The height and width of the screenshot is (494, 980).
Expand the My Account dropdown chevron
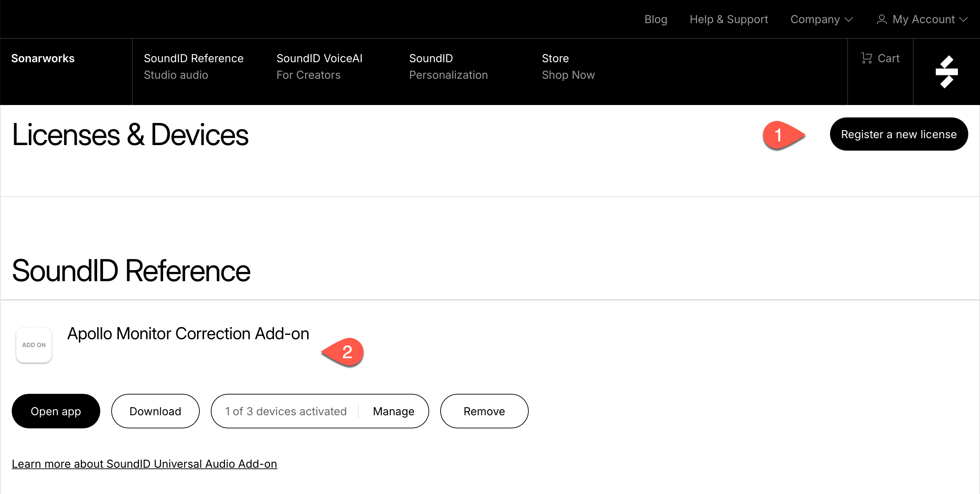[964, 19]
